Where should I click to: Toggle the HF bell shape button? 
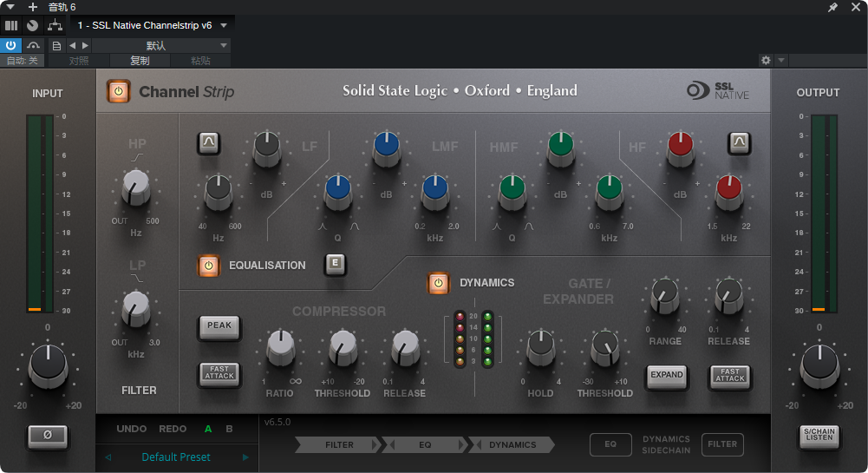(739, 143)
